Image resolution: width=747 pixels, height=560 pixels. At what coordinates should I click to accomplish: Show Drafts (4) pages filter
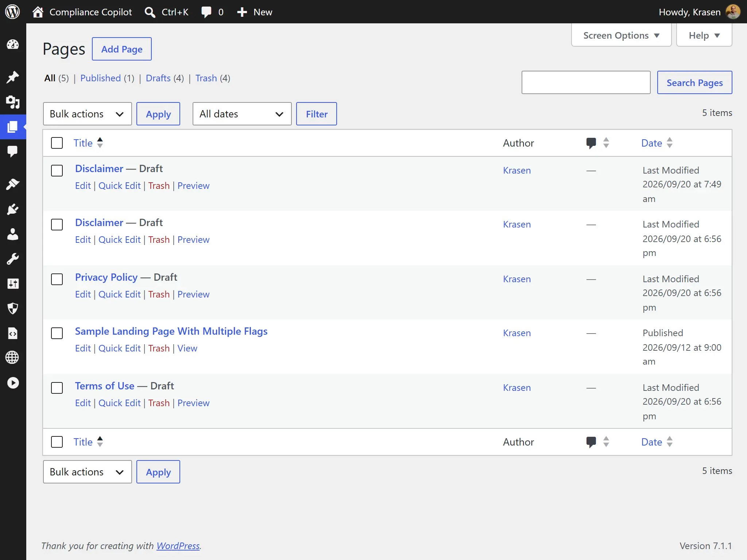coord(165,78)
